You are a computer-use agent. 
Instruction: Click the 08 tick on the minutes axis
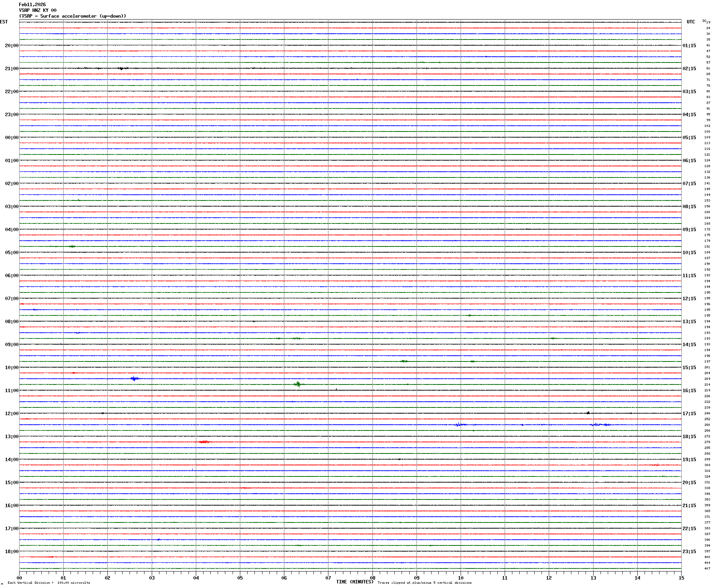pyautogui.click(x=372, y=578)
